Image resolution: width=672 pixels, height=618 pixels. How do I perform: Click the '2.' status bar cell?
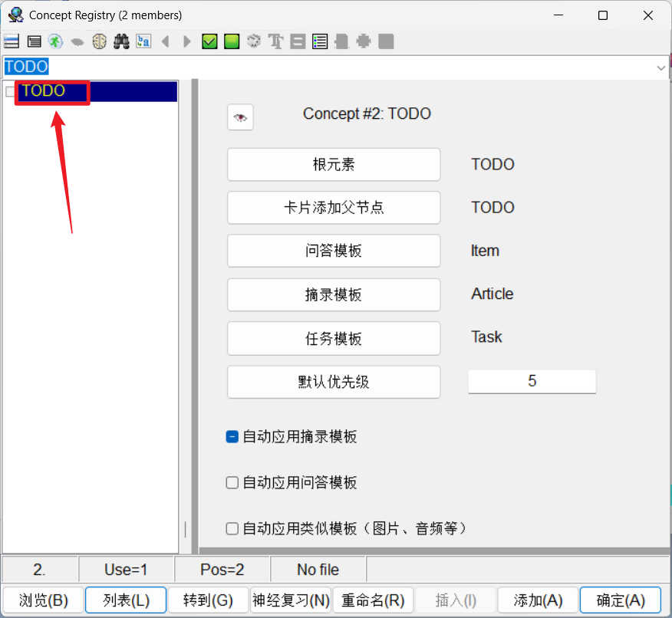pyautogui.click(x=39, y=570)
